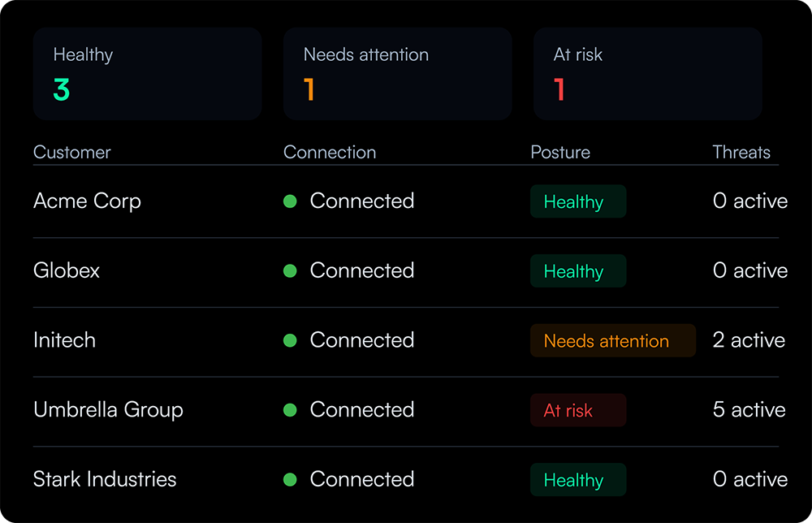
Task: View Initech's 2 active threats
Action: point(749,340)
